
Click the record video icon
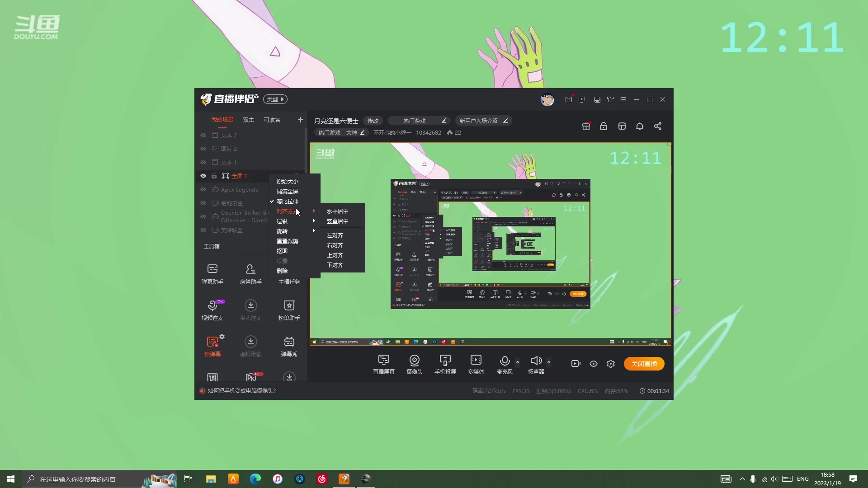tap(576, 364)
